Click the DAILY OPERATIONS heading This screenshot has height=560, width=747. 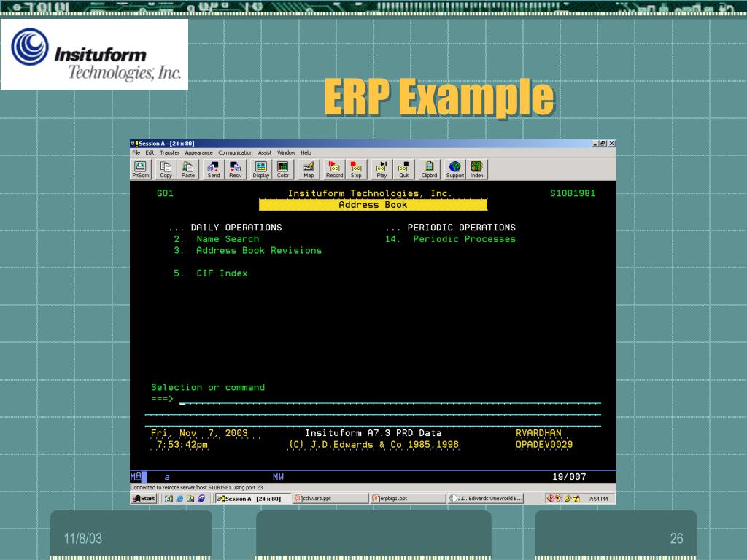tap(236, 227)
